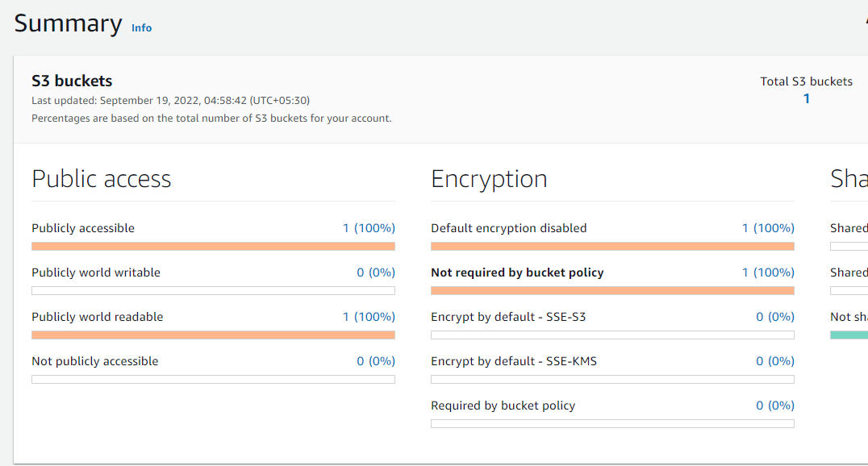Click the Publicly accessible orange progress bar
868x466 pixels.
(x=213, y=246)
